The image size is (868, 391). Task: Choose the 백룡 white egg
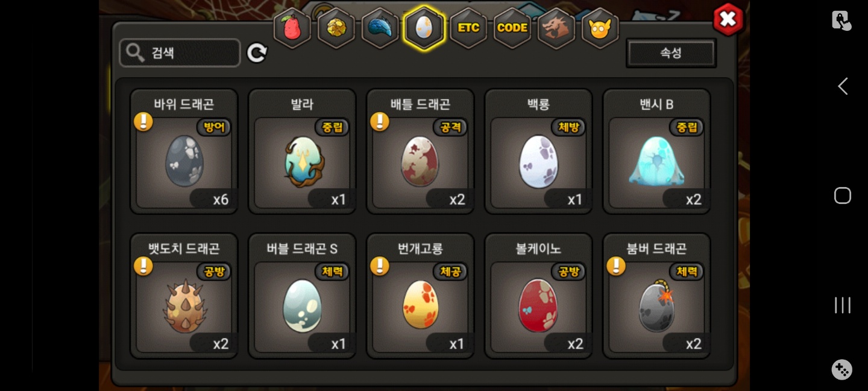pos(539,151)
